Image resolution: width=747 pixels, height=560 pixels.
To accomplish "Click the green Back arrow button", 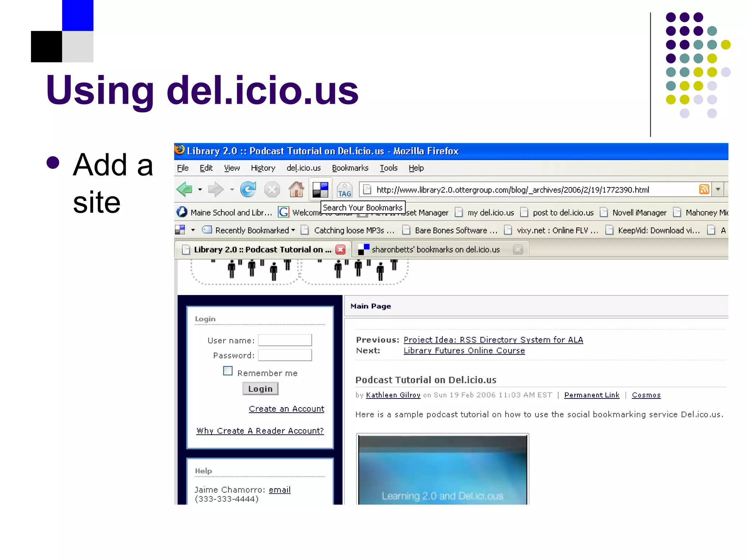I will [x=185, y=189].
